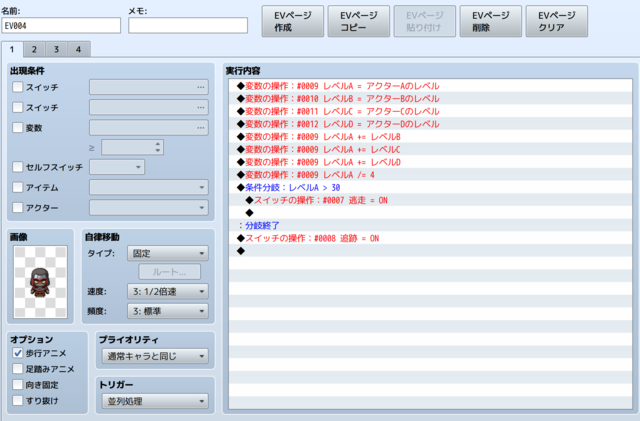This screenshot has height=421, width=640.
Task: Click the EVページコピー button
Action: [x=359, y=21]
